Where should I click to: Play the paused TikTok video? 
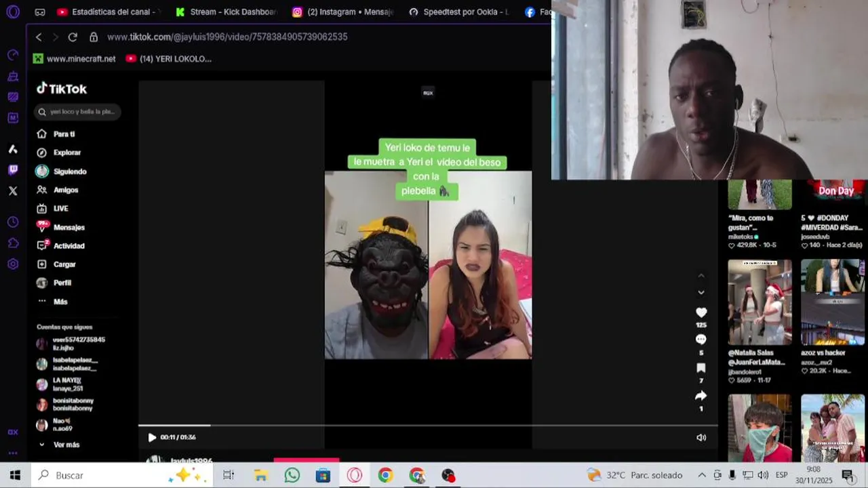coord(152,437)
